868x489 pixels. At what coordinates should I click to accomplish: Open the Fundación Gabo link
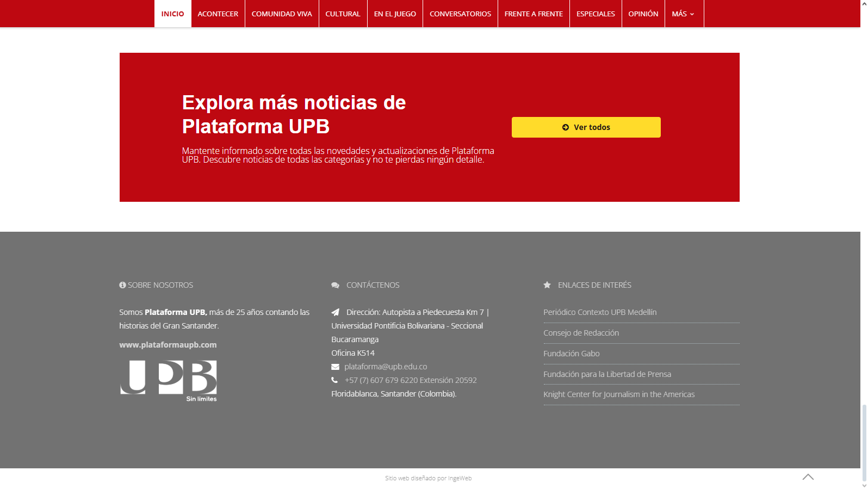tap(571, 354)
